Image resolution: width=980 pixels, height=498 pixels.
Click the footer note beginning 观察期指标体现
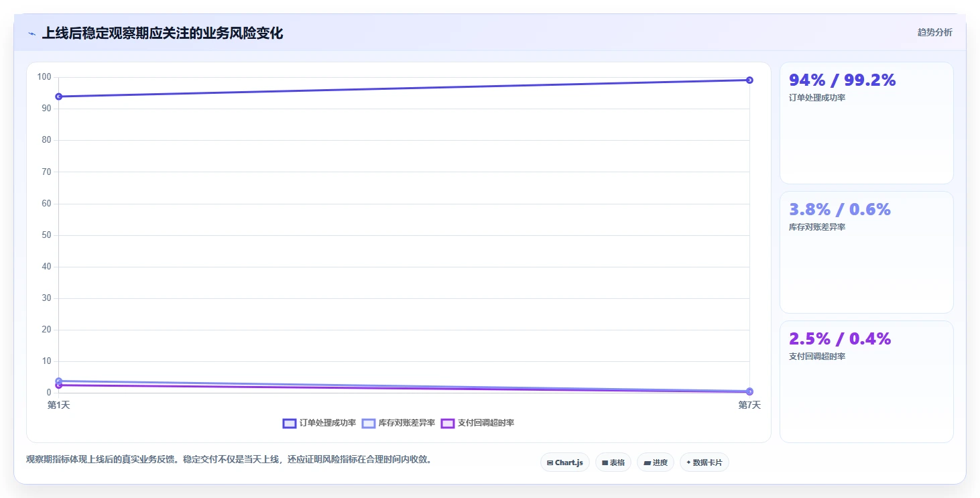pos(229,460)
